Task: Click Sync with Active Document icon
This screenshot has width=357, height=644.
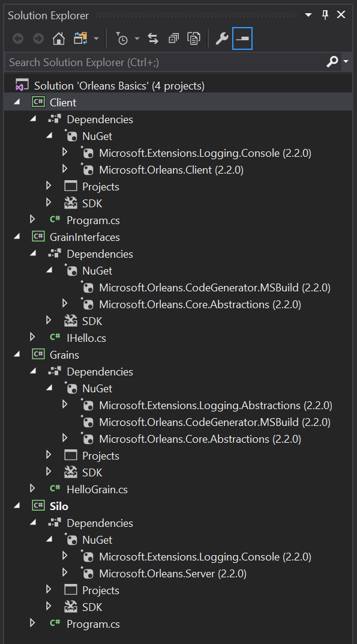Action: click(153, 38)
